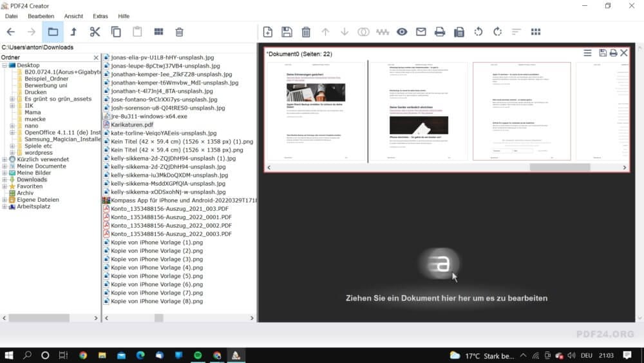This screenshot has width=644, height=363.
Task: Save Dokument0 with panel diskette icon
Action: [603, 53]
